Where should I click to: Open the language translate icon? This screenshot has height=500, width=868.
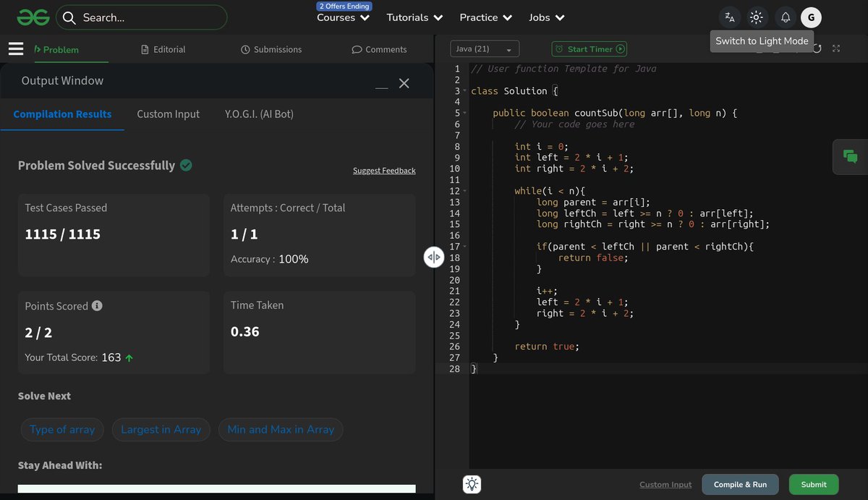tap(730, 17)
